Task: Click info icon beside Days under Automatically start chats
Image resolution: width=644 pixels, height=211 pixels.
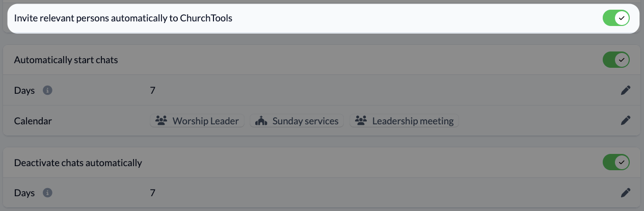Action: [48, 90]
